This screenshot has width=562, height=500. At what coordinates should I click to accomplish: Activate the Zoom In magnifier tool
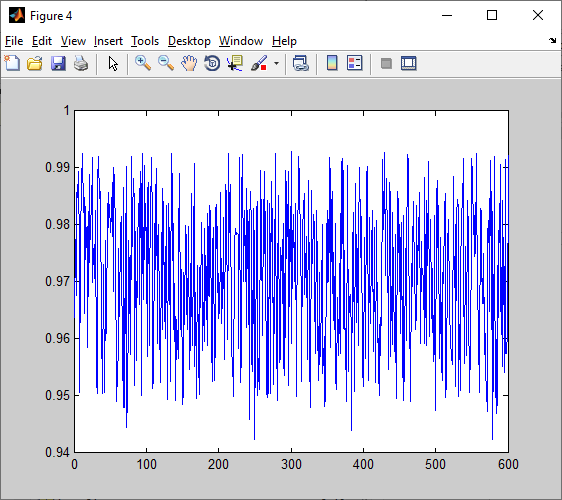(x=143, y=63)
